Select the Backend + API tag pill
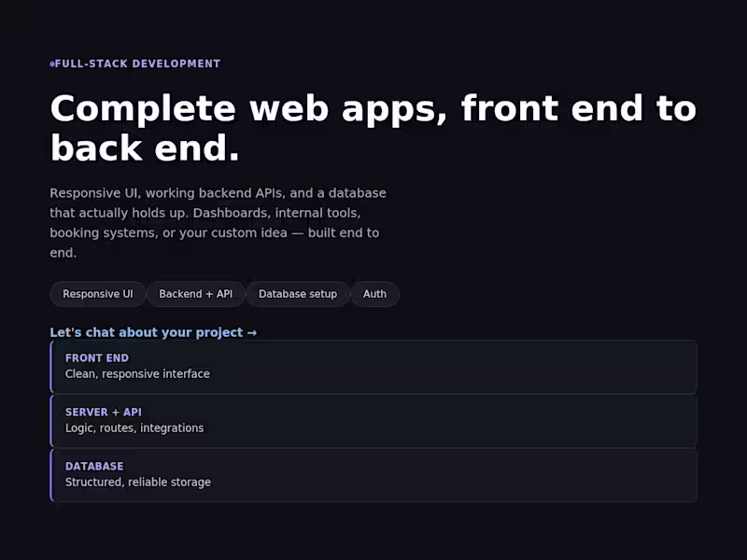This screenshot has width=747, height=560. point(196,294)
